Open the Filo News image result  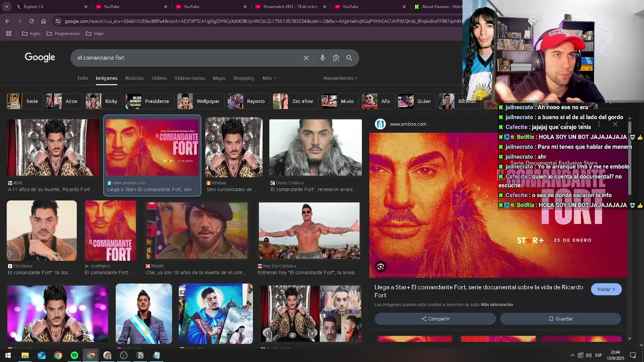click(42, 231)
